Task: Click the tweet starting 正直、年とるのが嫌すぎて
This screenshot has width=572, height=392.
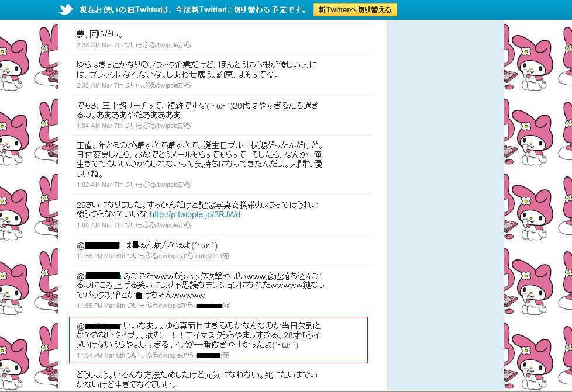Action: (199, 159)
